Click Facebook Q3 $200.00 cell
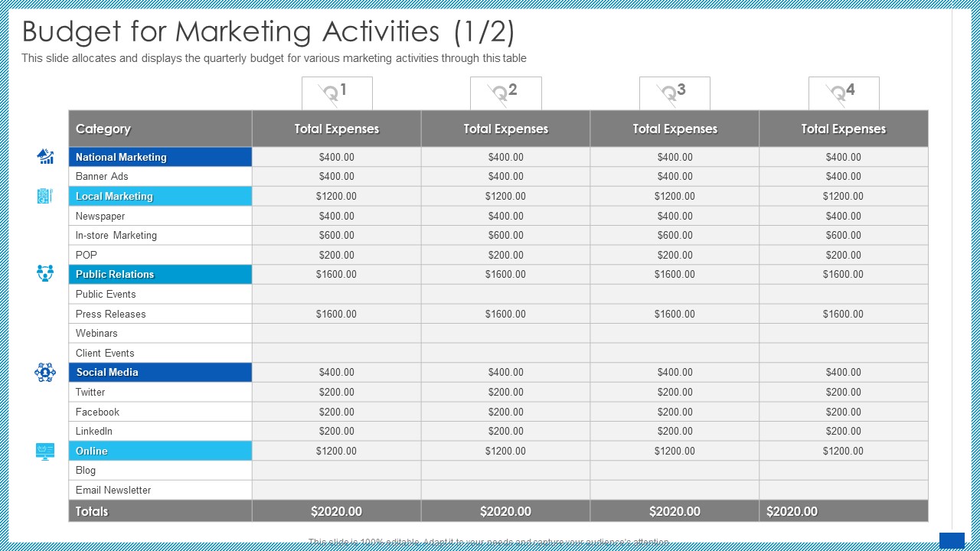The width and height of the screenshot is (980, 551). pos(675,412)
